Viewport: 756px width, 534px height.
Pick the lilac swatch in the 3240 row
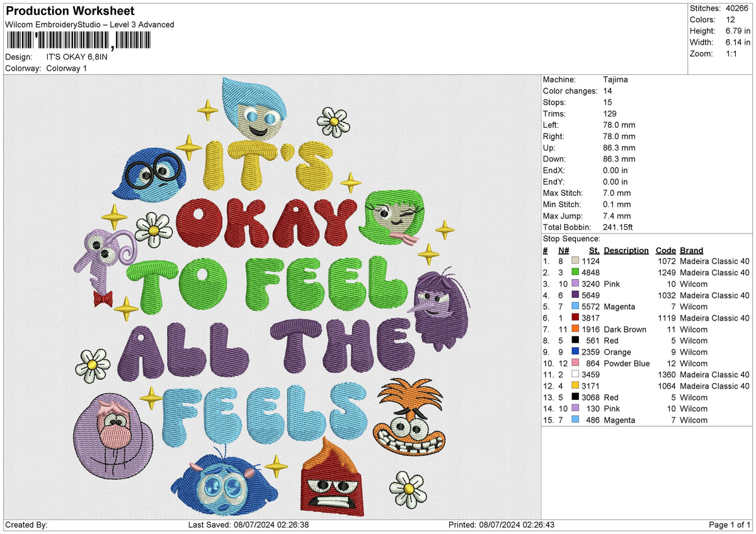(575, 284)
